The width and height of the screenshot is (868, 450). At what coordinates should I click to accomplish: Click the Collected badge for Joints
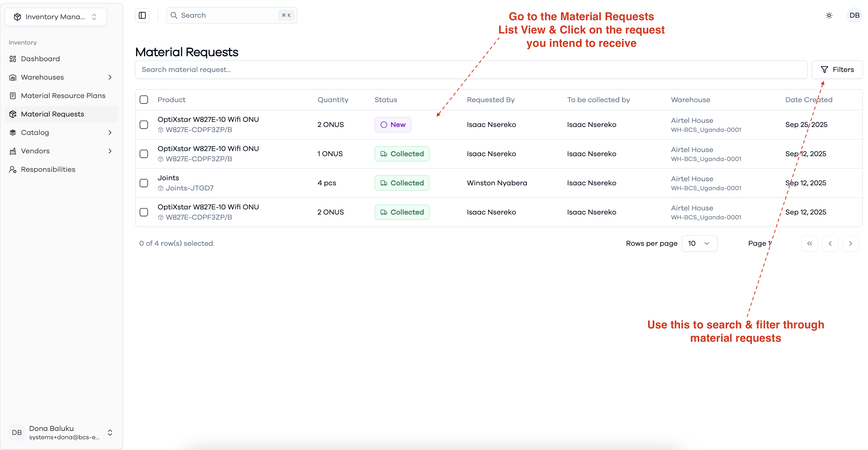(x=402, y=183)
